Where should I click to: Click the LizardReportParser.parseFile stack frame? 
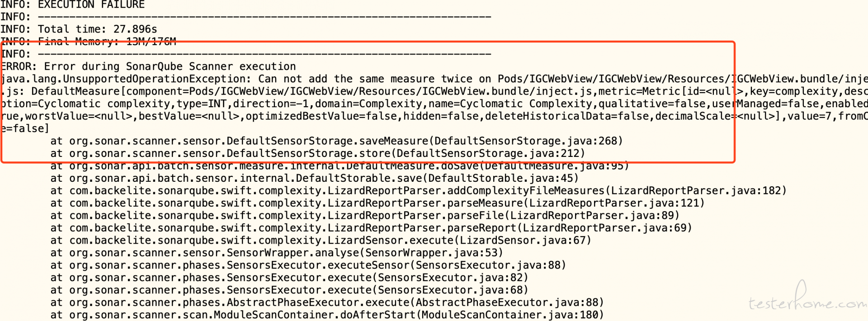(365, 216)
